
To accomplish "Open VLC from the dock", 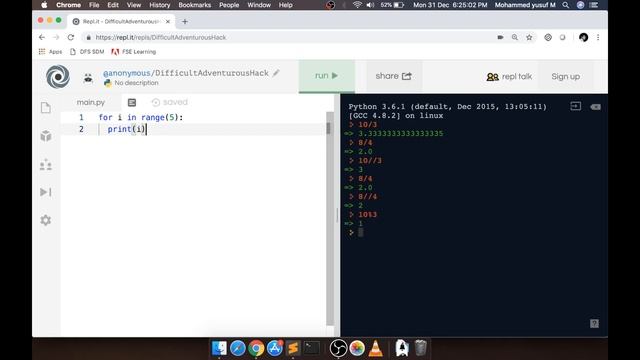I will tap(376, 348).
